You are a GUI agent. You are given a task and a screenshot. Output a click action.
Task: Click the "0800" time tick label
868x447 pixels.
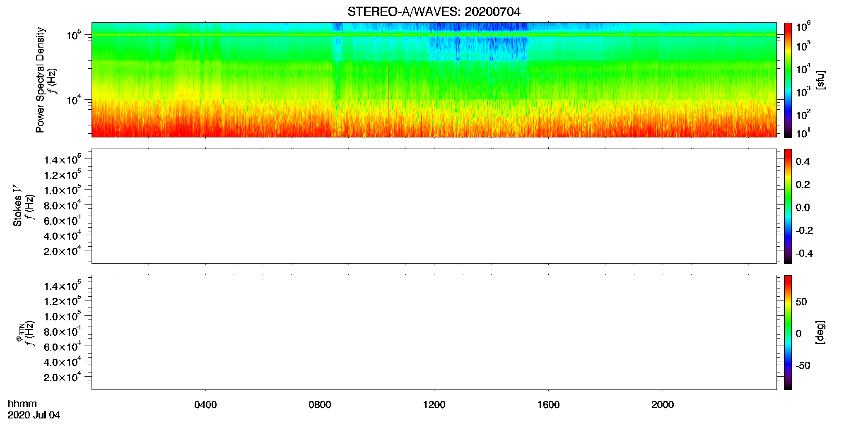pos(320,405)
